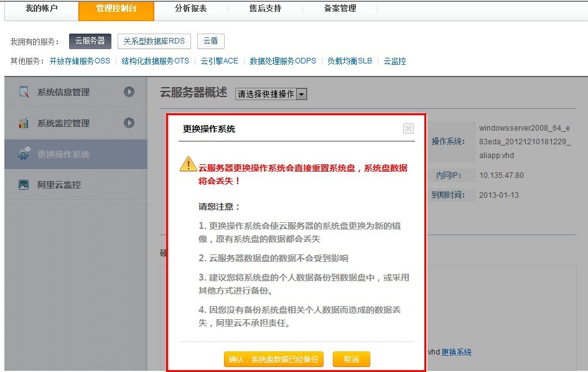
Task: Open 阿里云监控 sidebar item
Action: point(76,185)
